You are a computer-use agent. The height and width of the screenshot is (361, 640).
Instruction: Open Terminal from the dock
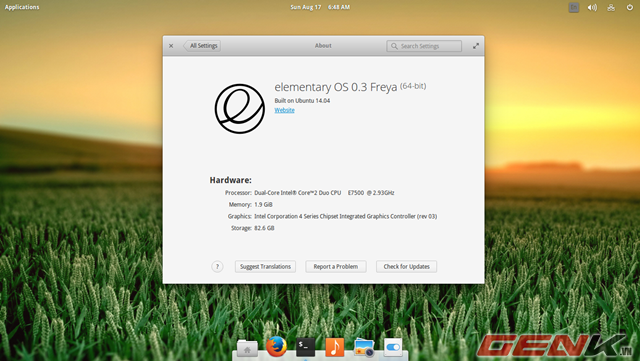tap(305, 347)
